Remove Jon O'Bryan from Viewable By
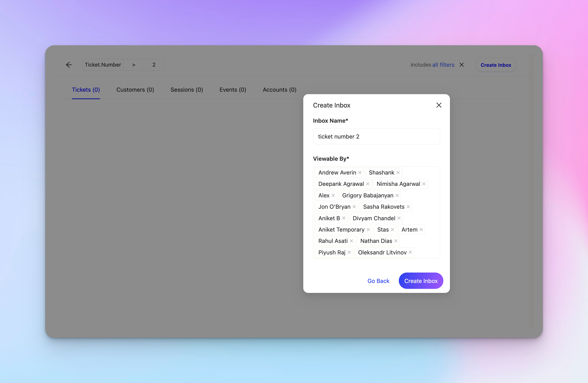The height and width of the screenshot is (383, 588). 354,207
